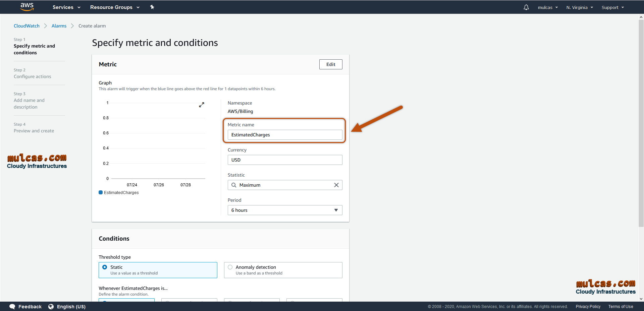Open the notifications bell icon
Screen dimensions: 644x311
tap(526, 7)
